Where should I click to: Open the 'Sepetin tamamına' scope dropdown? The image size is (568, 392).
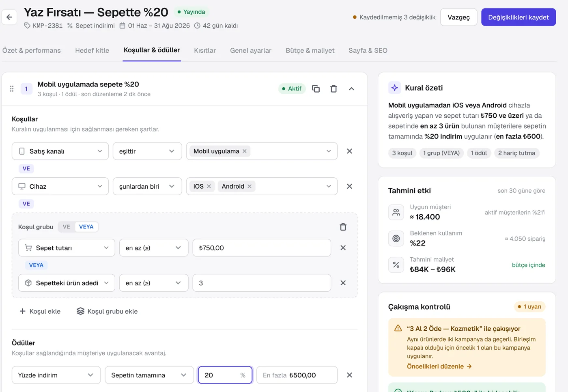click(x=149, y=375)
